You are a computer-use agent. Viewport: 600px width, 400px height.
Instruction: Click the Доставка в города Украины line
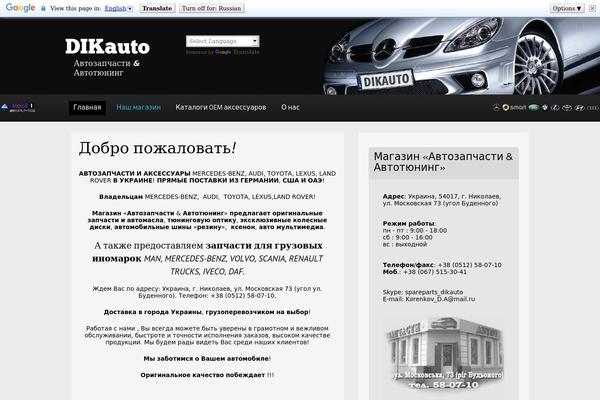207,312
